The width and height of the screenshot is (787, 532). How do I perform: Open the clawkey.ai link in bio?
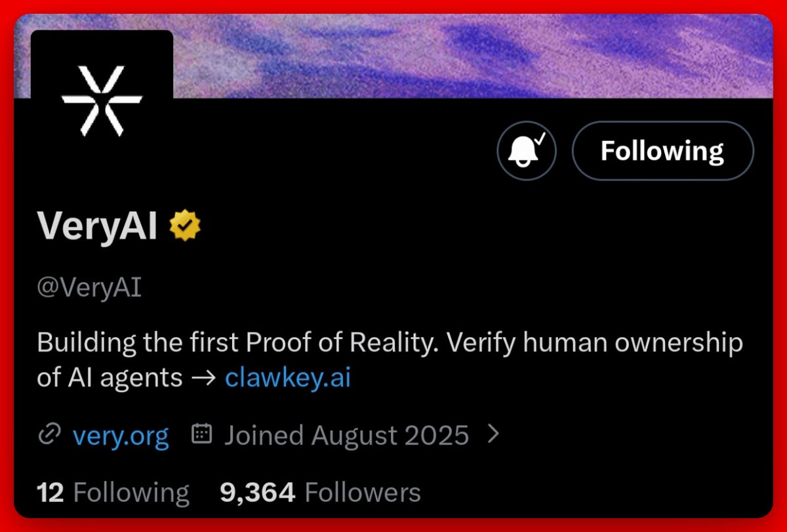click(287, 378)
